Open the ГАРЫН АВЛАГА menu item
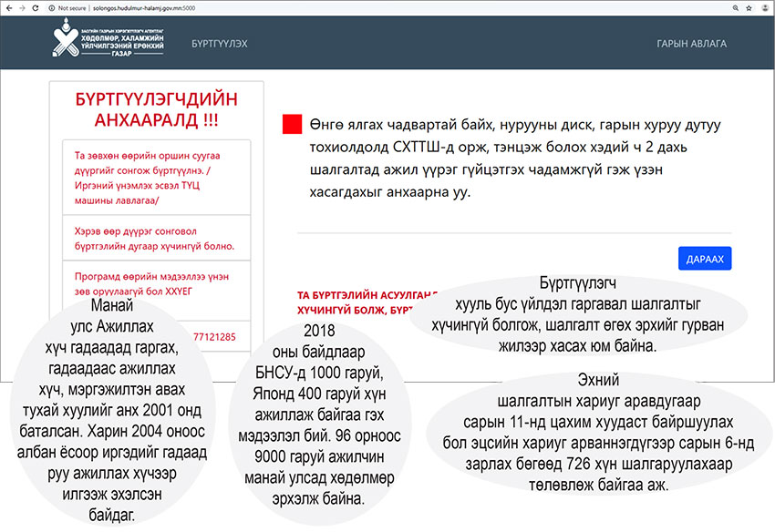This screenshot has width=775, height=532. (691, 44)
